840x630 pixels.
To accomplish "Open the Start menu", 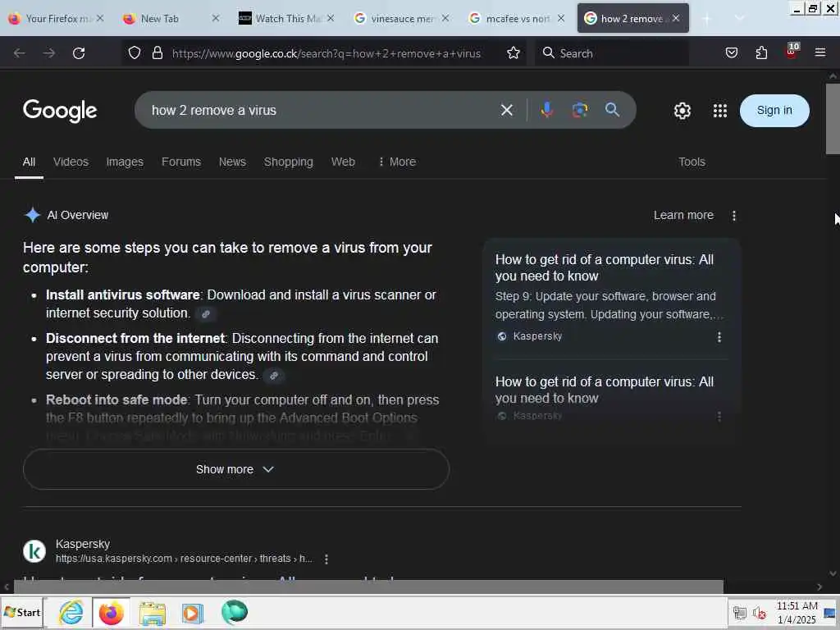I will [x=22, y=612].
